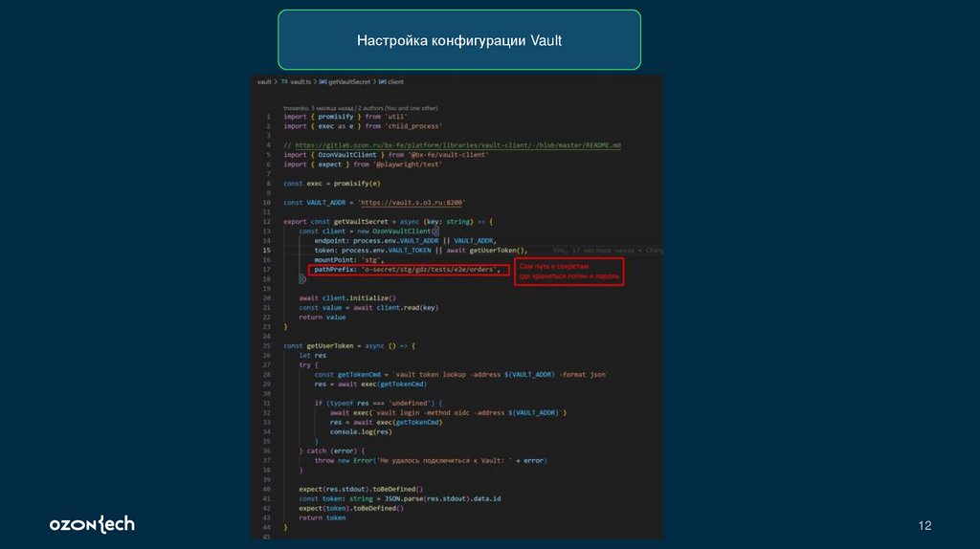
Task: Click 'expect(res.stdout).toBeDefined()' line
Action: click(x=361, y=489)
